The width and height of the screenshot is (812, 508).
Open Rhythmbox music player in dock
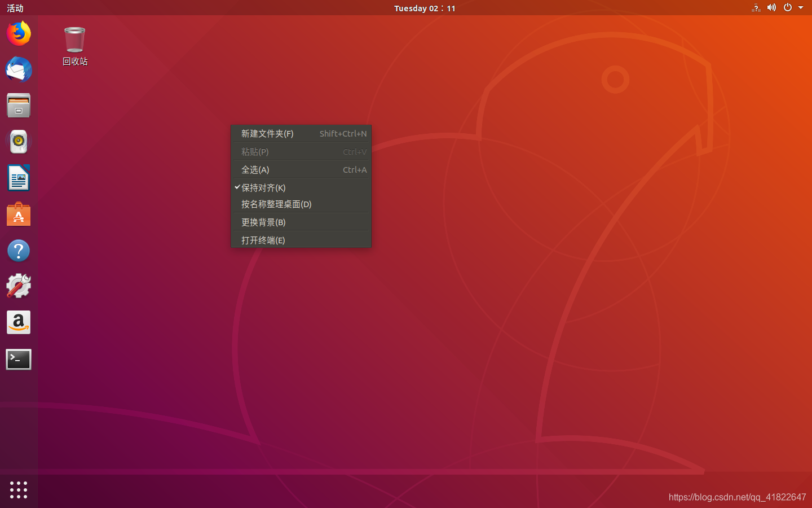(x=19, y=142)
